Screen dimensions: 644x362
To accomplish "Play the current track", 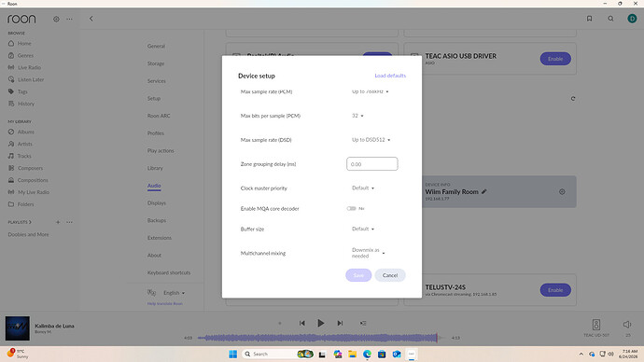I will tap(321, 323).
